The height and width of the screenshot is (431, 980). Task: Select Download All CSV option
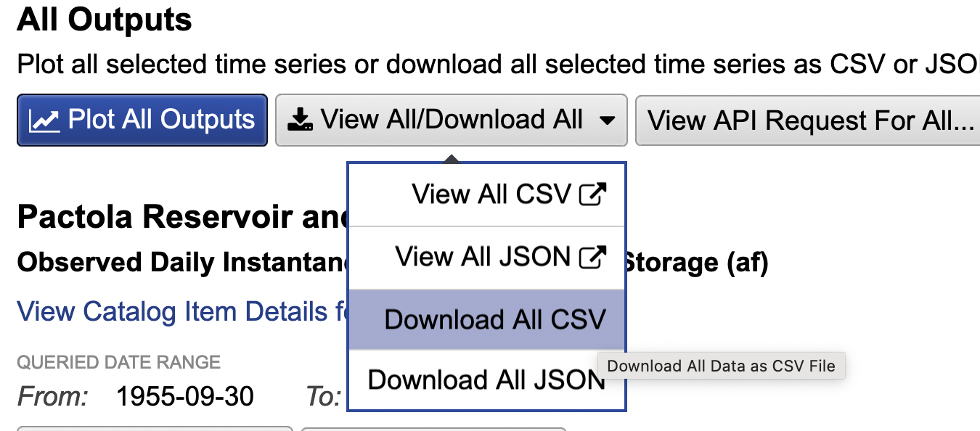[487, 320]
